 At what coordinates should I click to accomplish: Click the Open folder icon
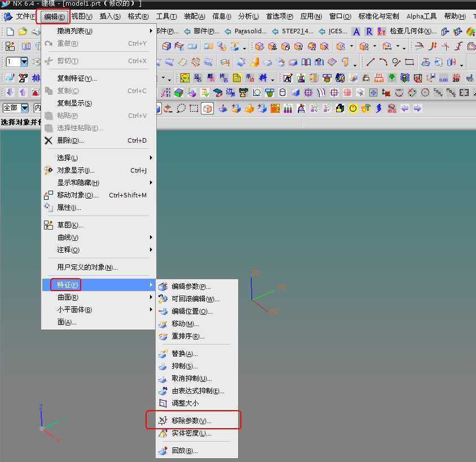23,31
